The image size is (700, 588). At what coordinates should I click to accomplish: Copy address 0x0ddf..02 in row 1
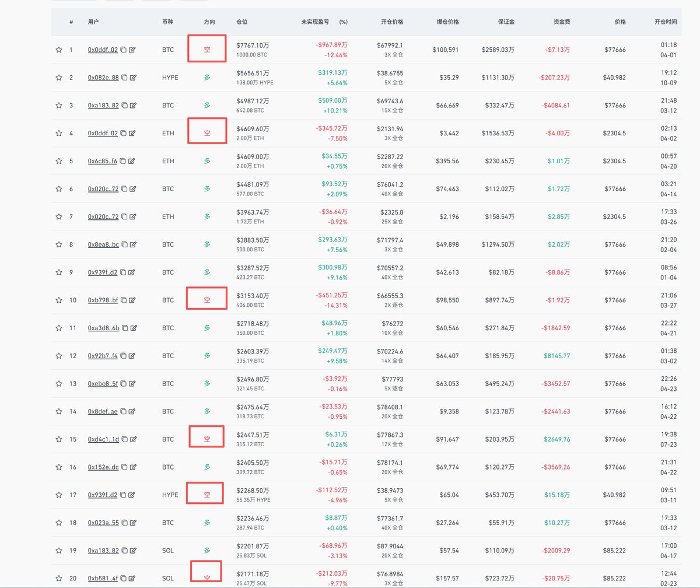pos(123,50)
